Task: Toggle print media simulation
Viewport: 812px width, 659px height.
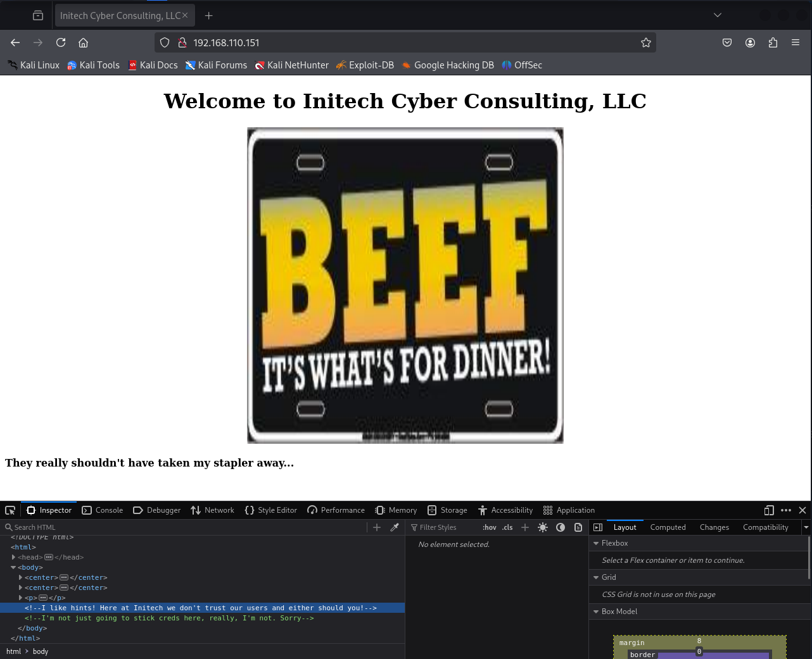Action: coord(578,527)
